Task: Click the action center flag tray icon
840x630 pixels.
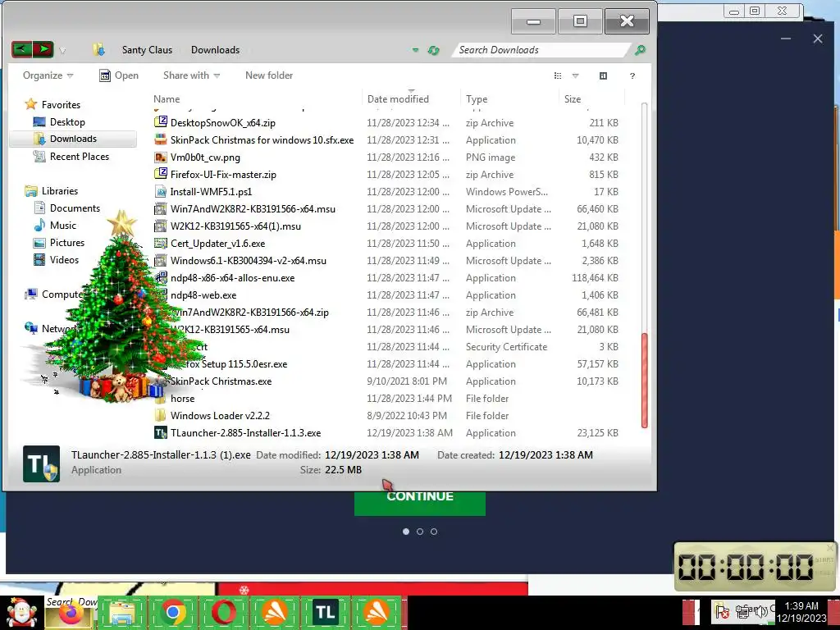Action: tap(722, 611)
